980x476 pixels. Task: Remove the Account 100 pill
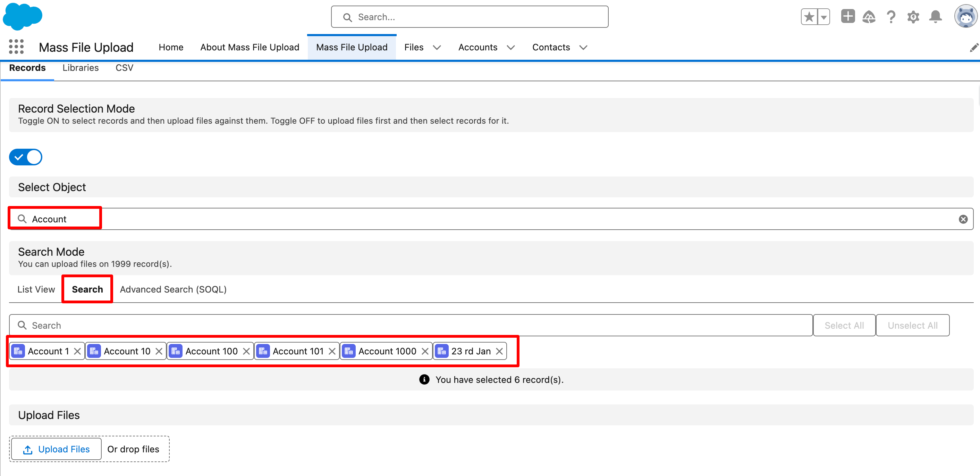coord(246,351)
